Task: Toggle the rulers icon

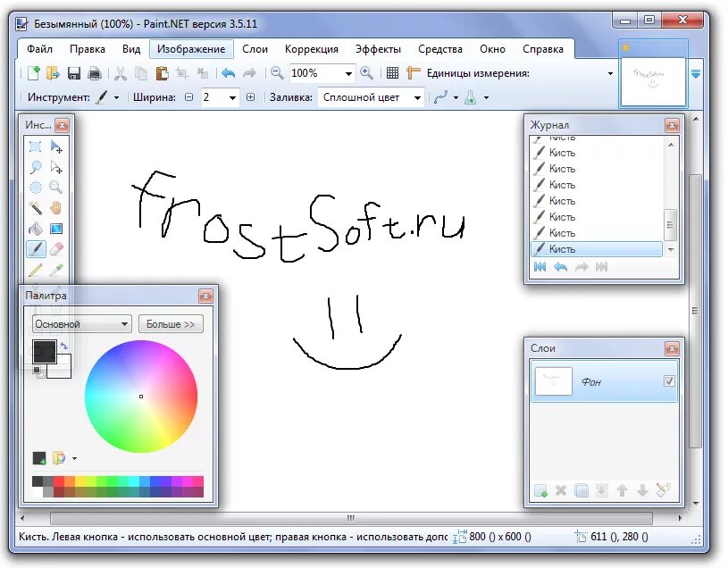Action: coord(413,73)
